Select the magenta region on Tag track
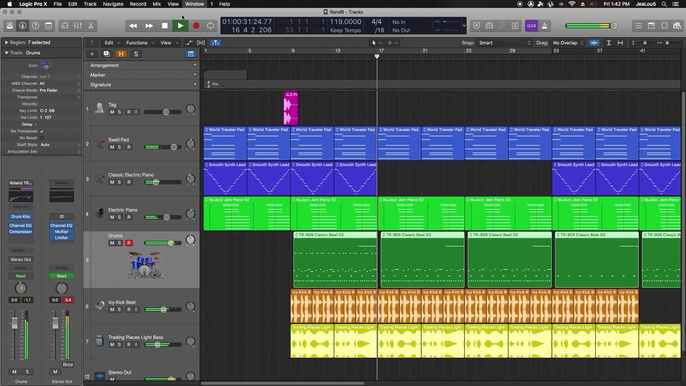This screenshot has height=386, width=686. point(291,108)
